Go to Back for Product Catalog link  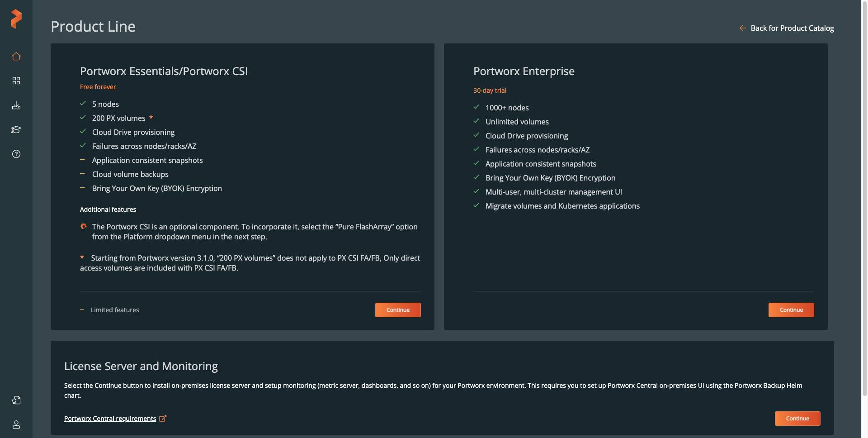pos(792,28)
